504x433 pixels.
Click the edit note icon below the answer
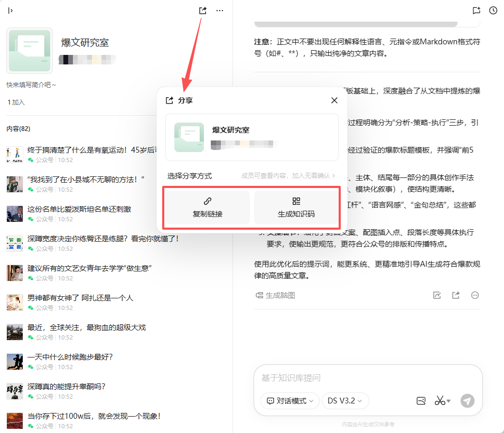pos(437,295)
